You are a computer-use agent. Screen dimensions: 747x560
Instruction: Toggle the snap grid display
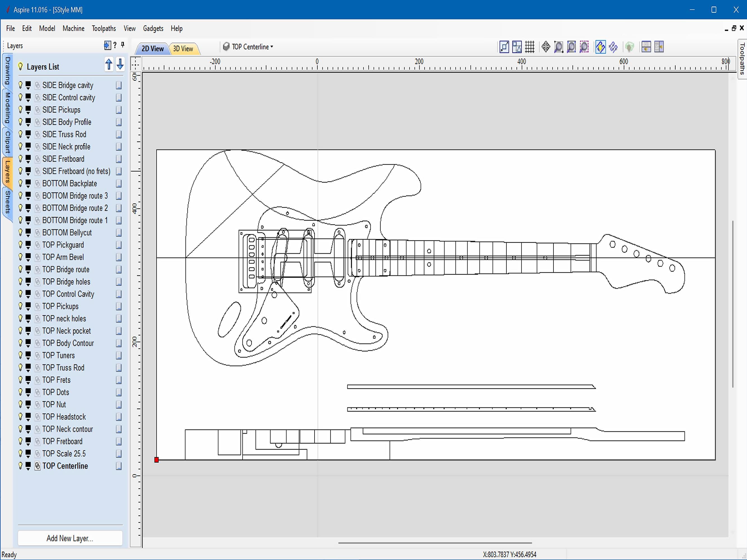tap(530, 47)
